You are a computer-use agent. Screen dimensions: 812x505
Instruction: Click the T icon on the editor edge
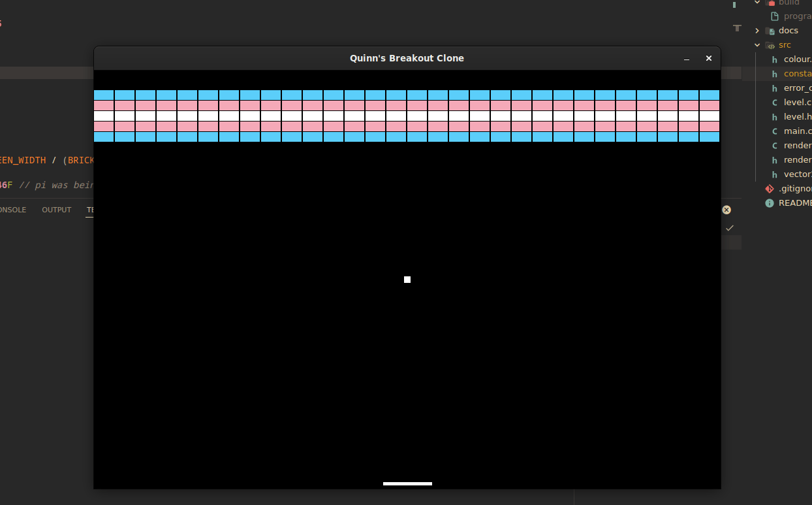pos(737,28)
